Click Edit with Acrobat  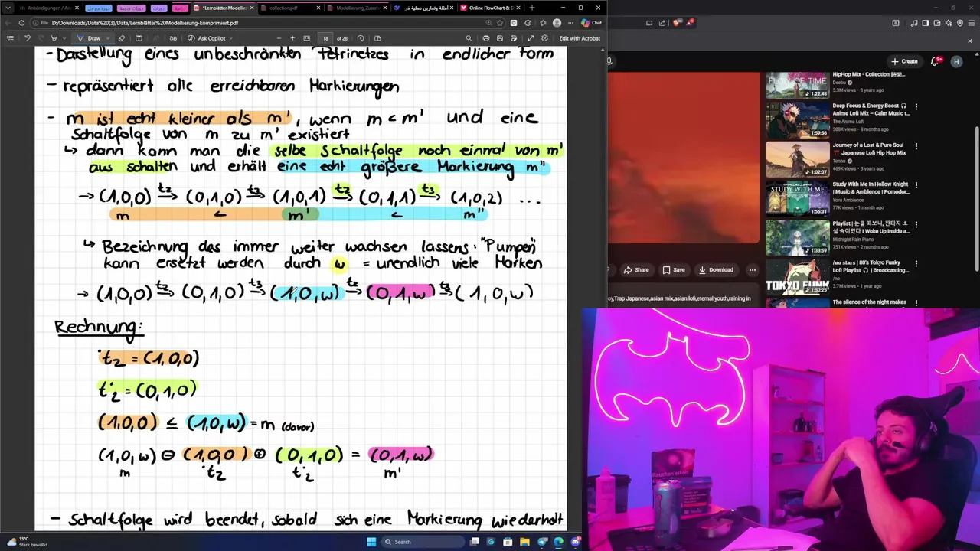pyautogui.click(x=580, y=38)
